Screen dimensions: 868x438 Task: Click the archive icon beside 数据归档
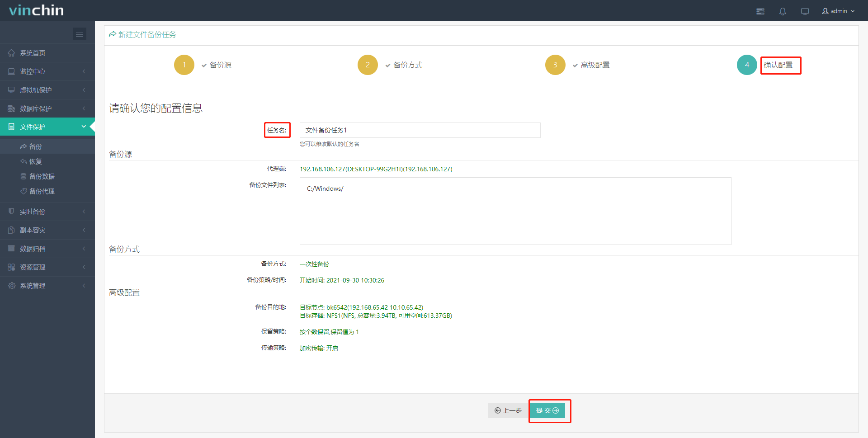pyautogui.click(x=11, y=249)
